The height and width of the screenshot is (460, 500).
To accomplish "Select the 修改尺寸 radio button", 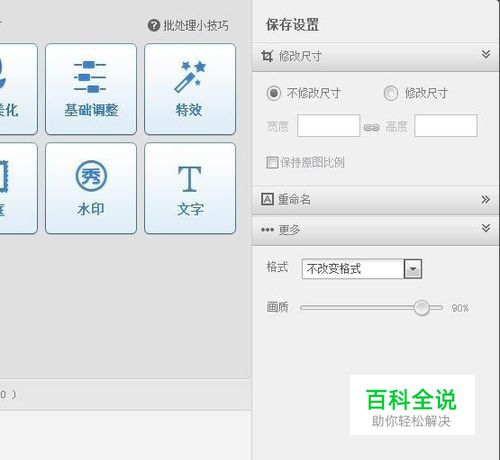I will pos(391,93).
